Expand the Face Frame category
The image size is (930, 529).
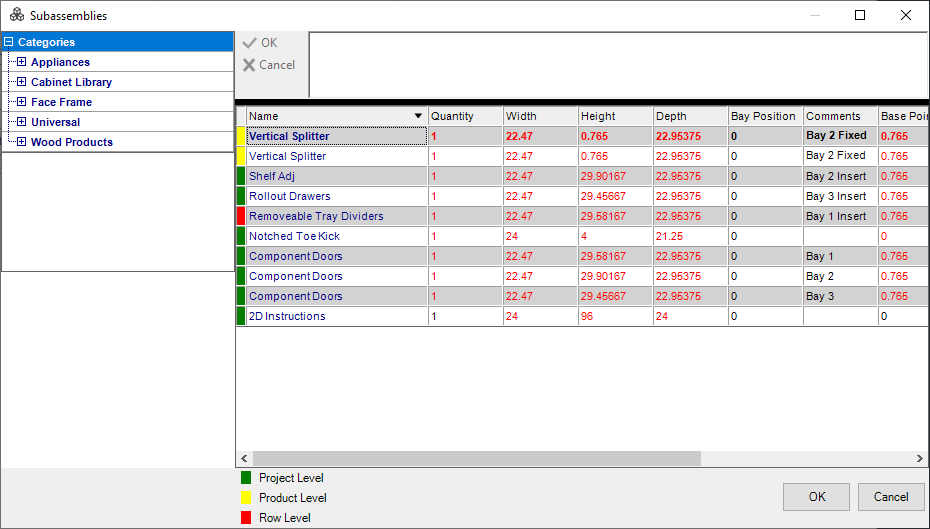pos(21,102)
